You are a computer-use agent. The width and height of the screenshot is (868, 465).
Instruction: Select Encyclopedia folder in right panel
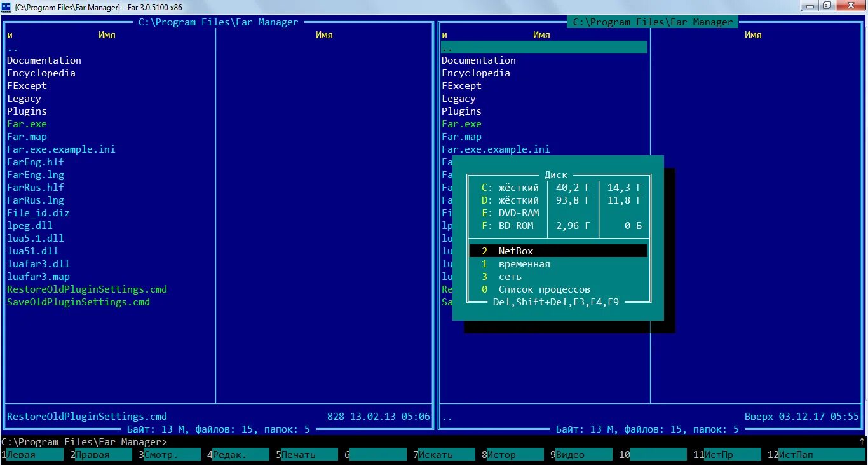[476, 73]
